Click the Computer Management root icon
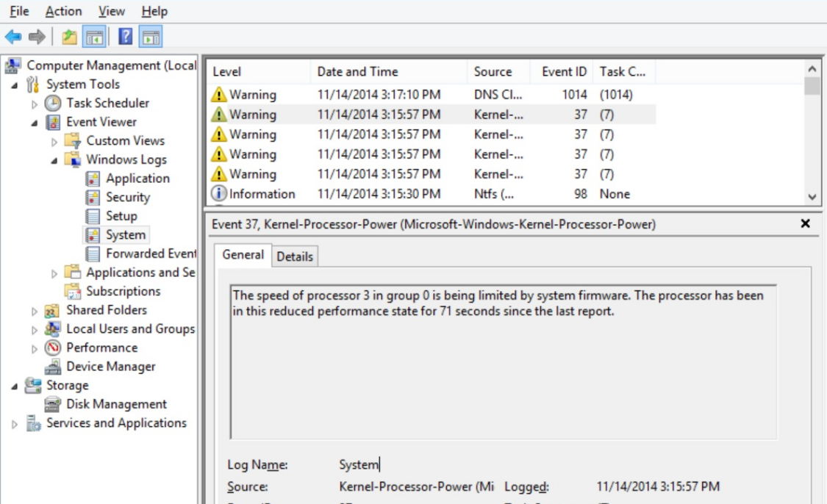 point(13,66)
